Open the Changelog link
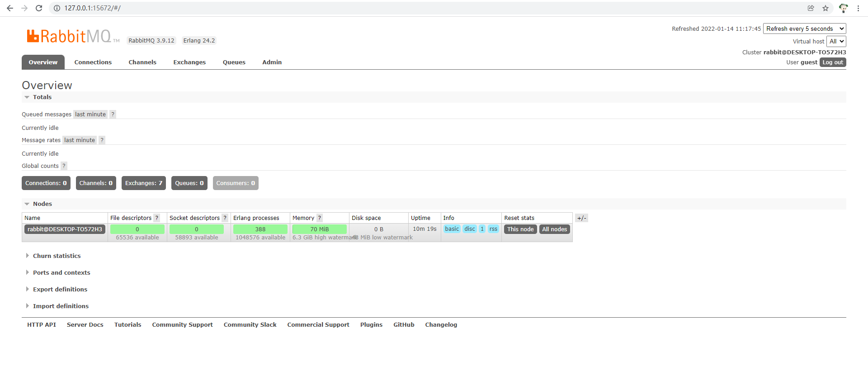The width and height of the screenshot is (868, 367). [441, 325]
